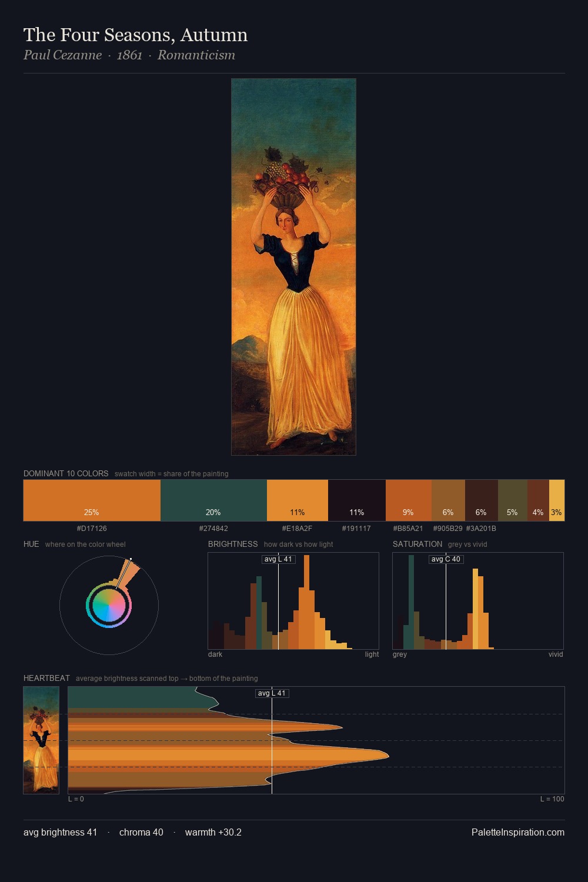Pick the 5% olive swatch

coord(513,500)
